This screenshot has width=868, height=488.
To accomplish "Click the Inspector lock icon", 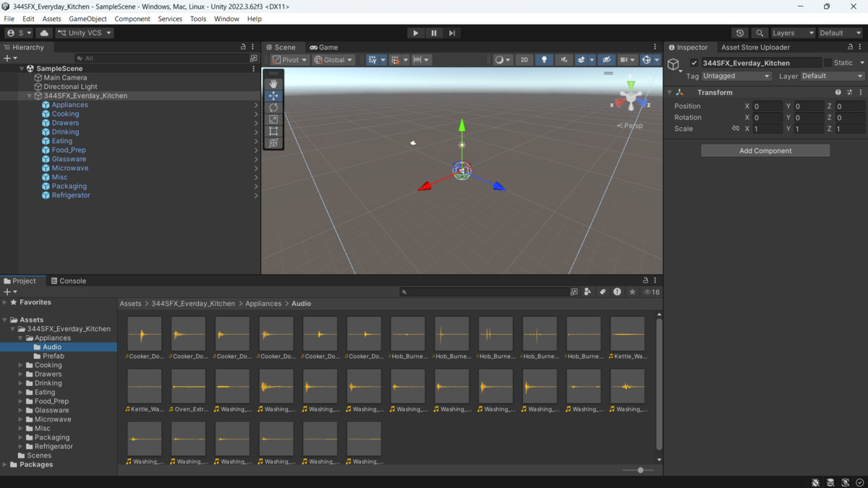I will tap(851, 47).
